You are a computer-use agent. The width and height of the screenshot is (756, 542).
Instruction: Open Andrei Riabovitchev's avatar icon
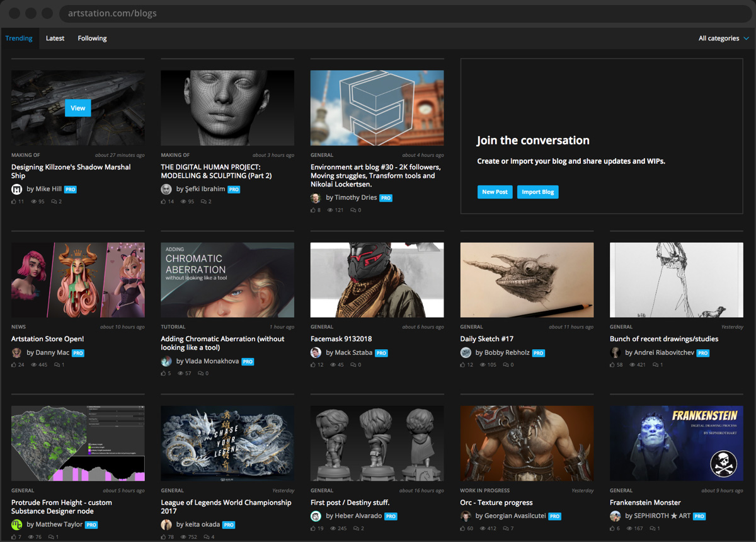tap(616, 353)
